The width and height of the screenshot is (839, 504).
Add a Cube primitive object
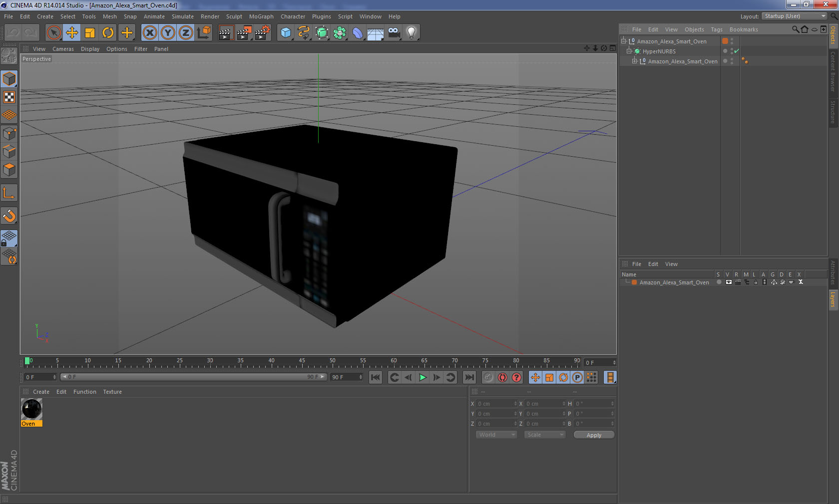(x=286, y=33)
